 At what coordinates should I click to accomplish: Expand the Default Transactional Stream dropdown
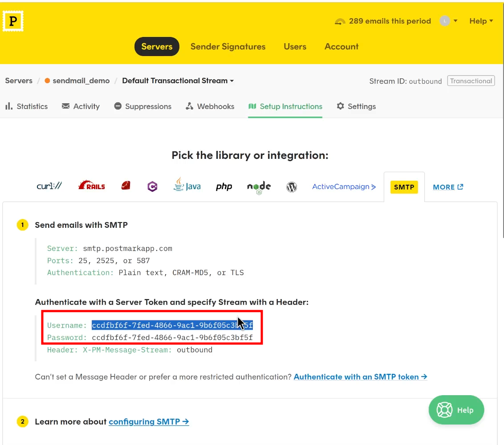coord(178,81)
